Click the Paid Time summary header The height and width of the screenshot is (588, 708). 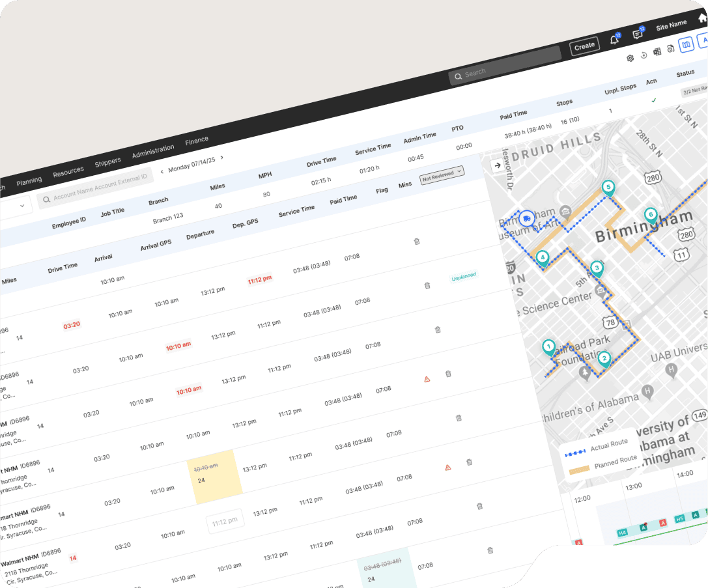coord(513,115)
